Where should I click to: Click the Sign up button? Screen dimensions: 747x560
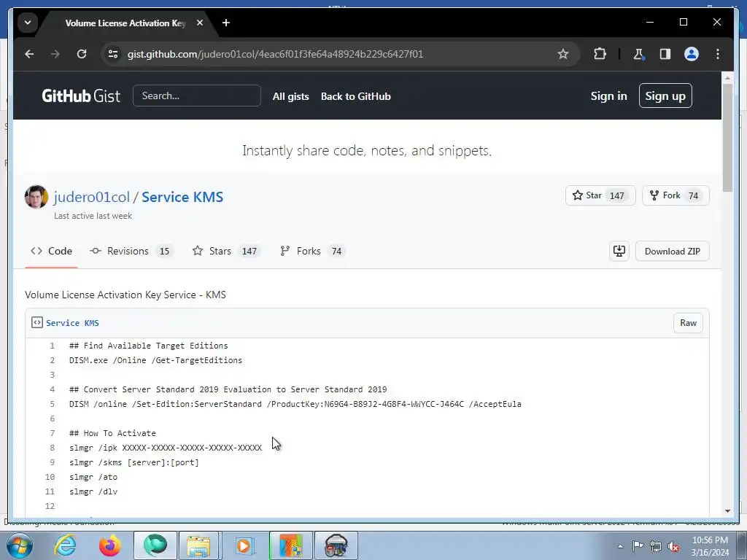point(665,96)
